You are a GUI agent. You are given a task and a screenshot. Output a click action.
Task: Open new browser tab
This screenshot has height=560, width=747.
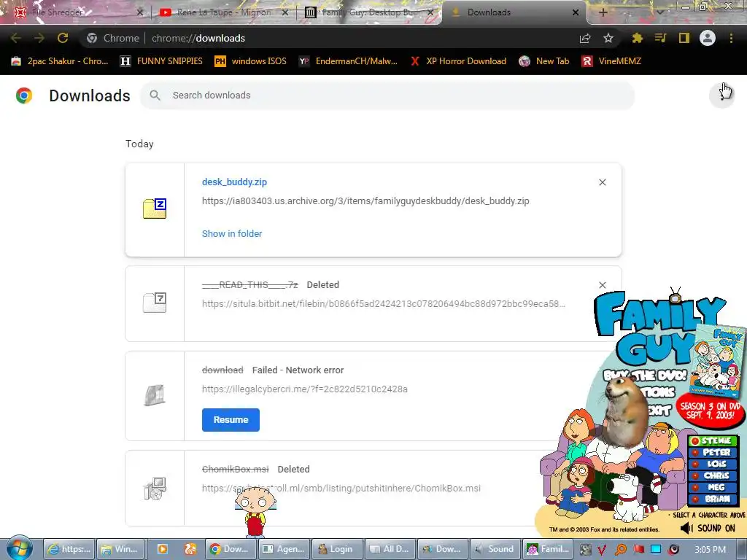pyautogui.click(x=603, y=12)
